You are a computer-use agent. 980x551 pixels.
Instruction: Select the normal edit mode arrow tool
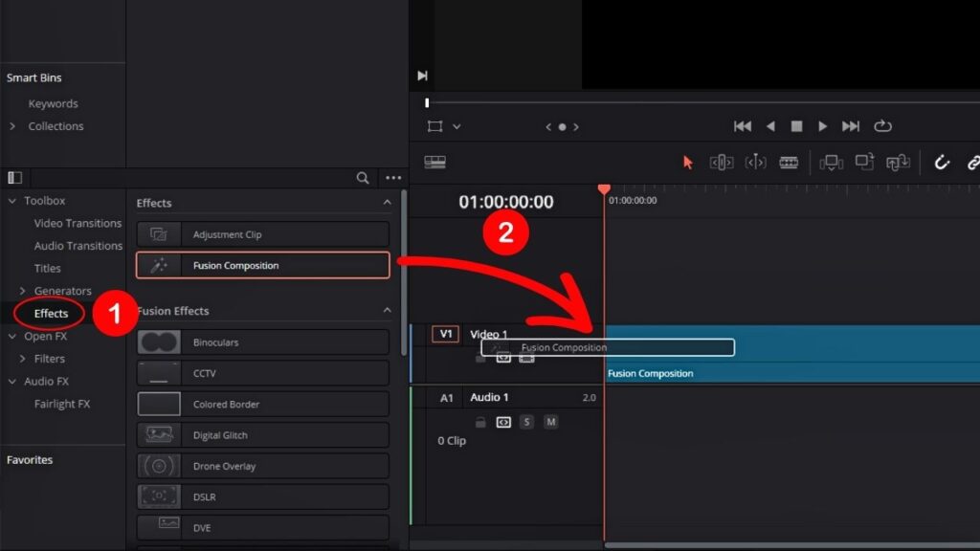688,163
